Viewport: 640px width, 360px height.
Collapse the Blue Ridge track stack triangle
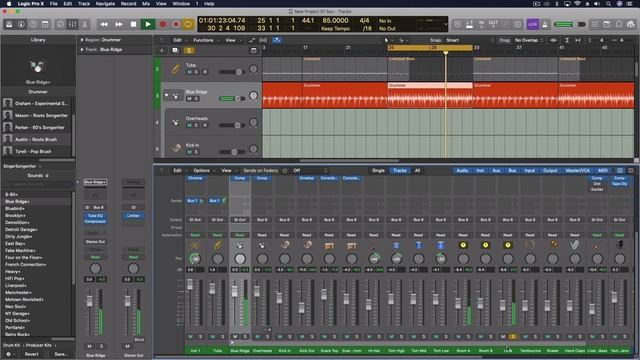coord(166,95)
